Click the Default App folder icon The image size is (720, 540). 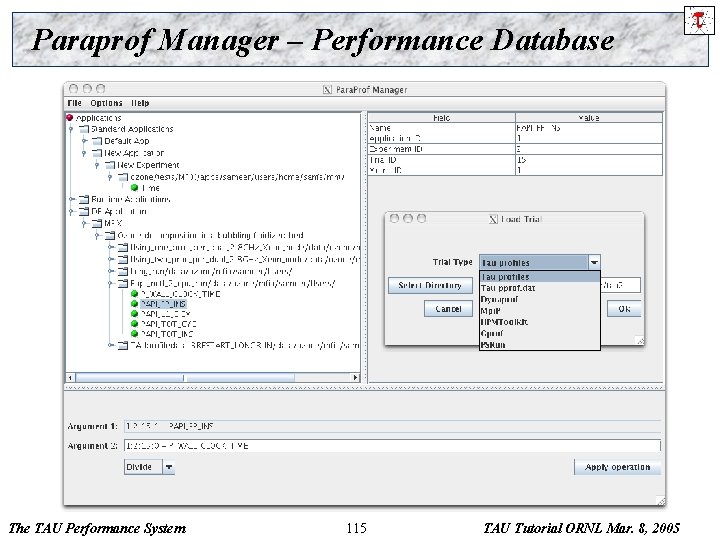tap(97, 141)
